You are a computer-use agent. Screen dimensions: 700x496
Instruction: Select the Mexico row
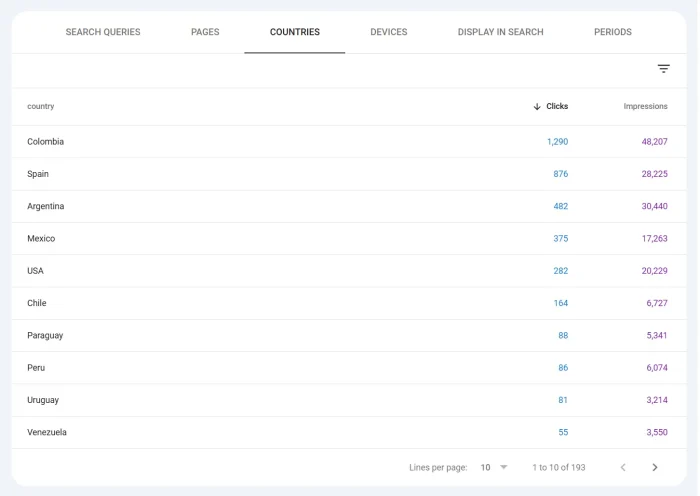click(349, 238)
